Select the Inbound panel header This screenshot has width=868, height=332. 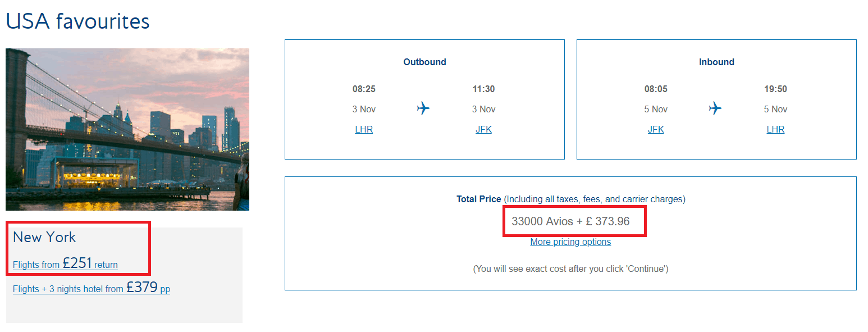pyautogui.click(x=716, y=62)
